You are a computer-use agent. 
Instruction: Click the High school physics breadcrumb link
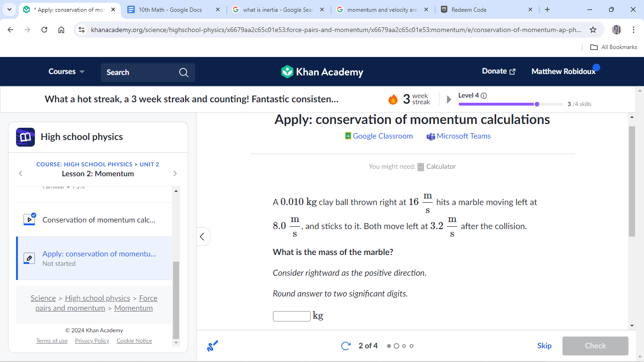coord(98,298)
